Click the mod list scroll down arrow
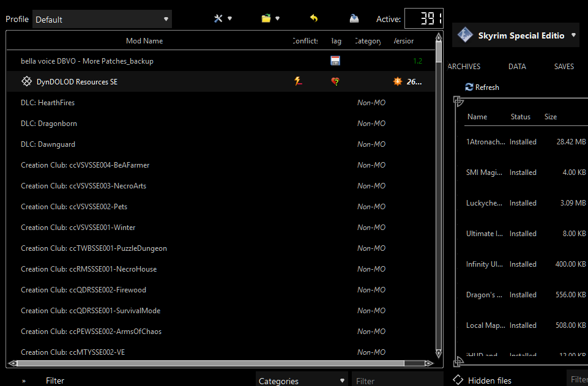This screenshot has height=386, width=588. (438, 354)
